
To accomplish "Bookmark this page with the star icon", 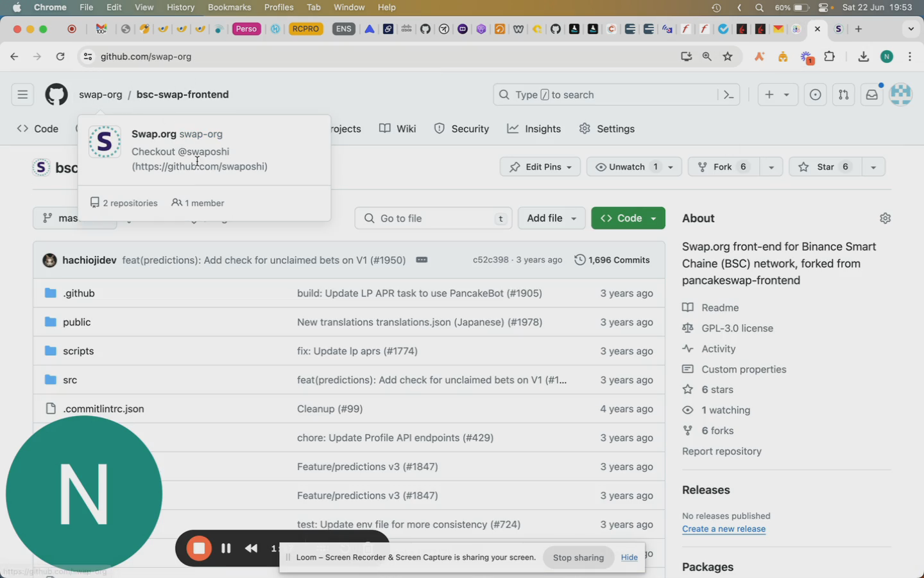I will (728, 57).
